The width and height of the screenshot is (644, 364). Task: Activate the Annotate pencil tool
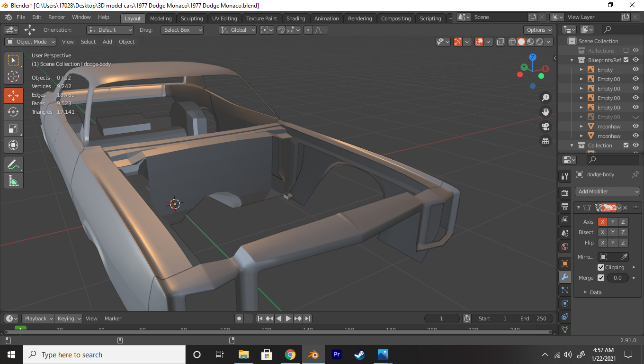click(x=13, y=164)
